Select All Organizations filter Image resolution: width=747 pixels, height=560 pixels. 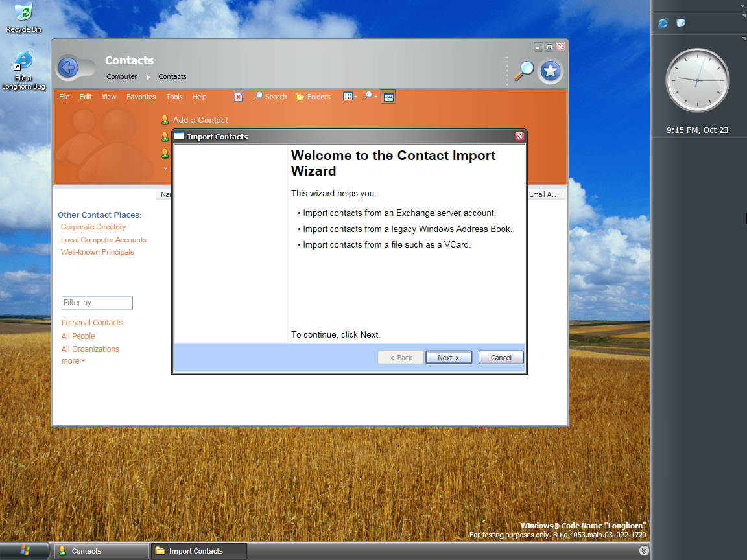[90, 349]
